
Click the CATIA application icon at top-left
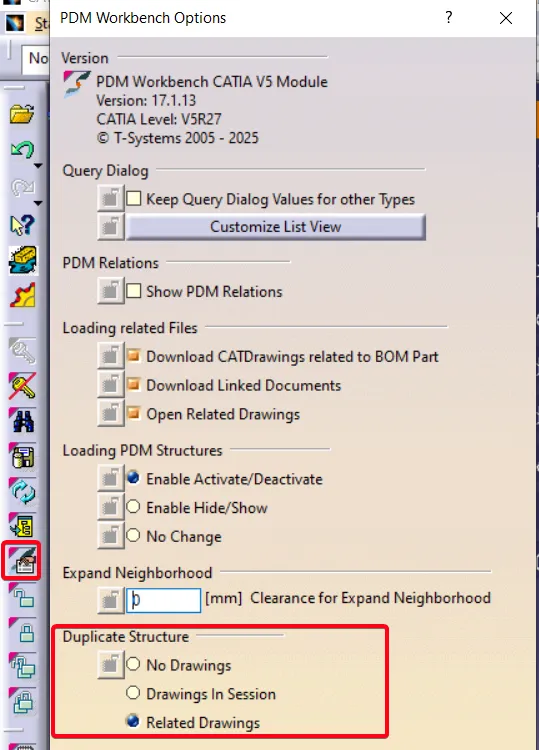(x=14, y=23)
